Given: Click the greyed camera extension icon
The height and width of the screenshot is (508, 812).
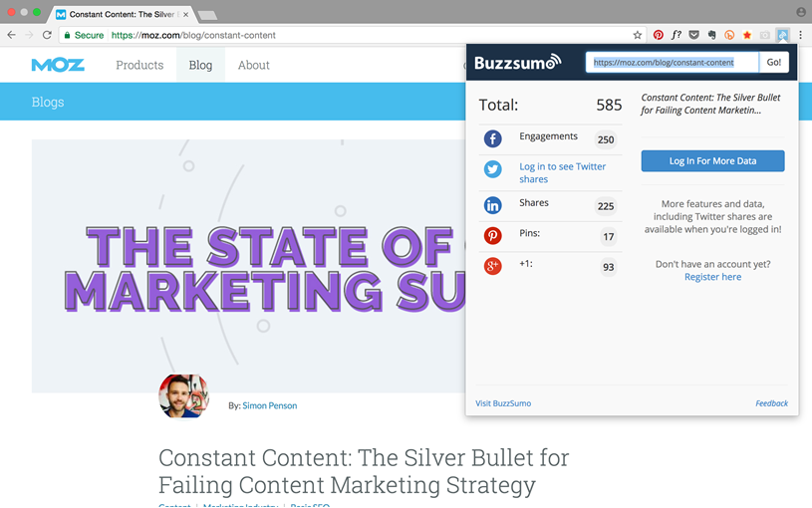Looking at the screenshot, I should click(765, 35).
